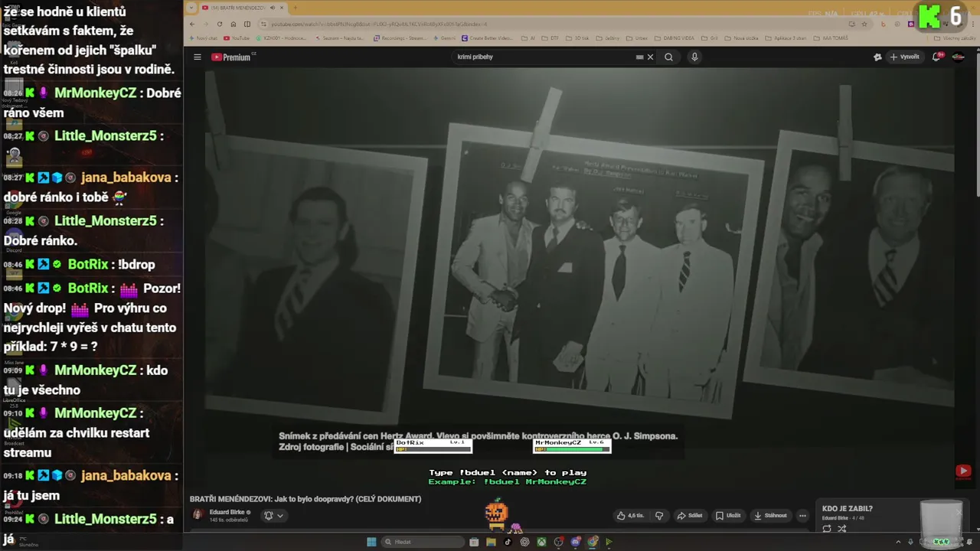The width and height of the screenshot is (980, 551).
Task: Reload the page with the browser refresh icon
Action: [x=221, y=24]
